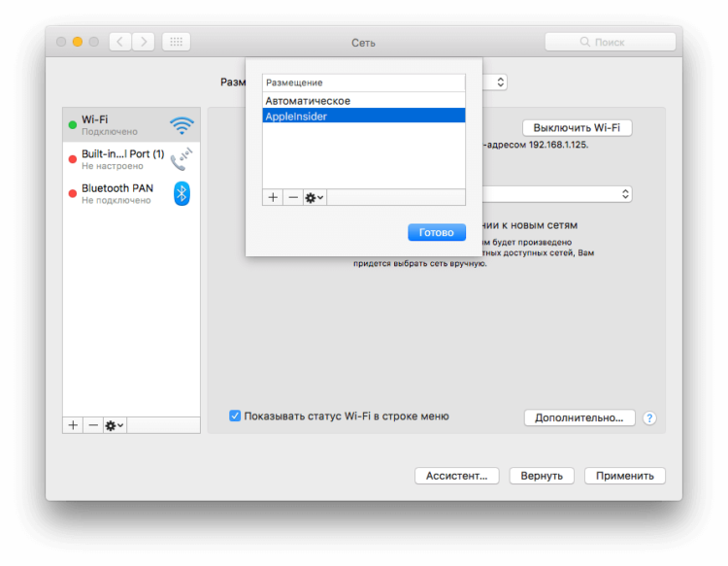Add a new location with plus button

[x=273, y=197]
